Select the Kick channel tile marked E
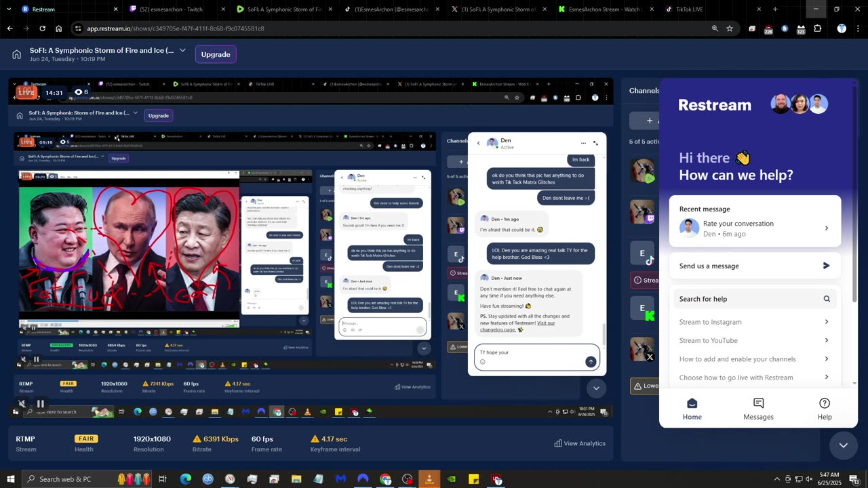 642,308
